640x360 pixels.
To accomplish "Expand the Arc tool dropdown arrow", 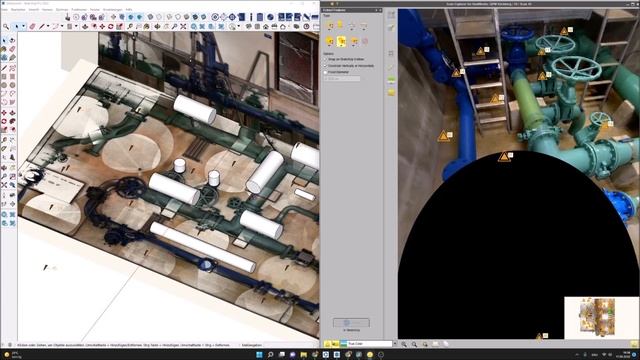I will (x=62, y=26).
